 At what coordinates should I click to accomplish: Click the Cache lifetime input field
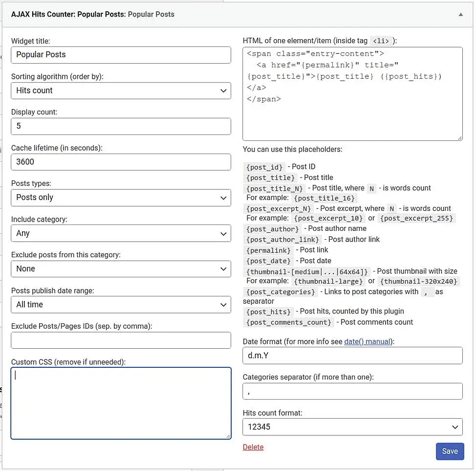121,161
